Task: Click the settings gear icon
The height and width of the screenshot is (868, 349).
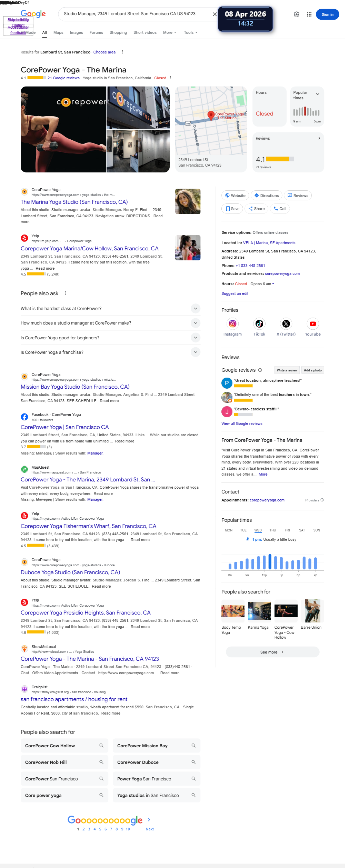Action: 296,14
